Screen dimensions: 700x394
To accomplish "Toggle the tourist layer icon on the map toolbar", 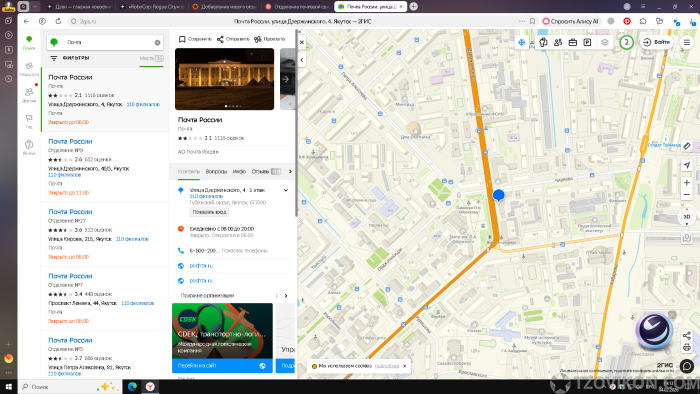I will (543, 42).
